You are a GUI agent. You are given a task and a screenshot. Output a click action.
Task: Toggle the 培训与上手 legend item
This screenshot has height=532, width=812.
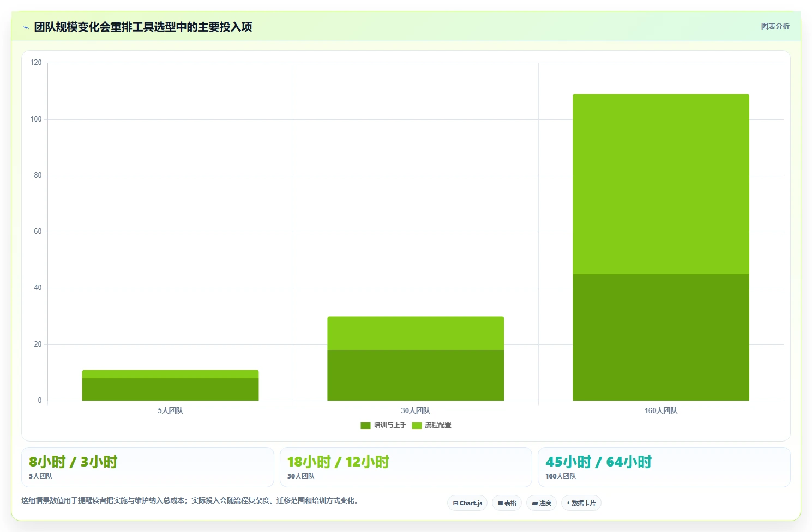point(383,425)
